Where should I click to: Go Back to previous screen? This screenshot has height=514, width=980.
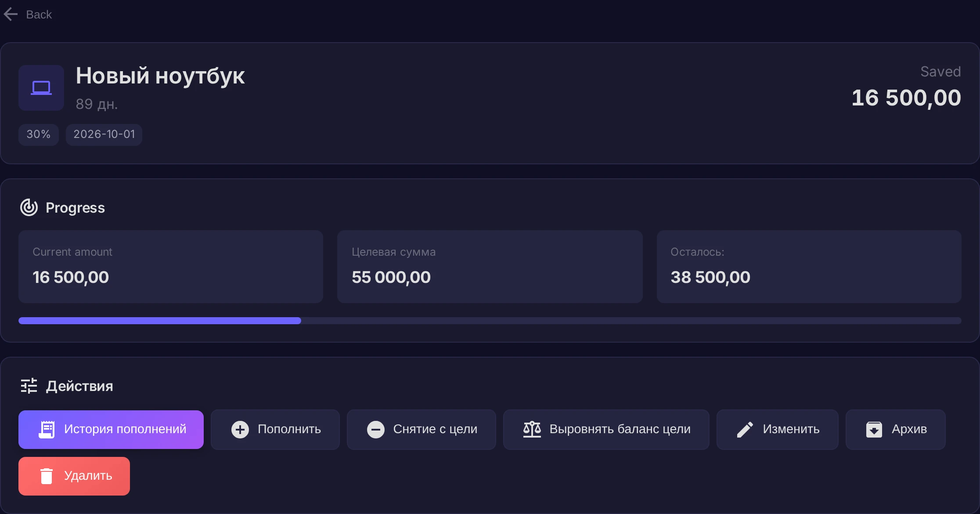click(28, 14)
